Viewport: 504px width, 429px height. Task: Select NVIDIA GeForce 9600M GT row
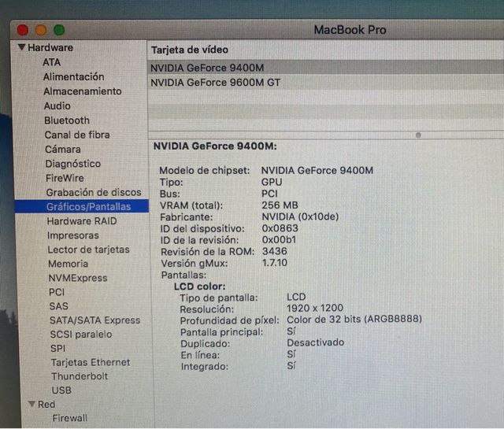(x=325, y=83)
